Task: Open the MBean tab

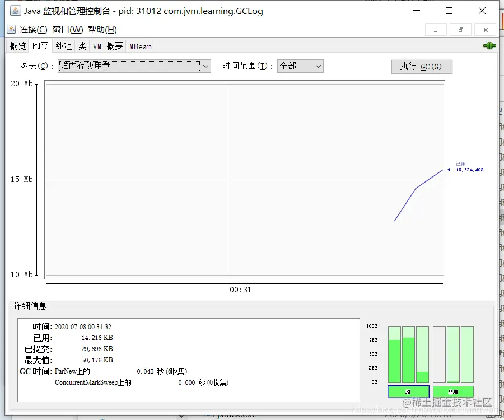Action: coord(140,46)
